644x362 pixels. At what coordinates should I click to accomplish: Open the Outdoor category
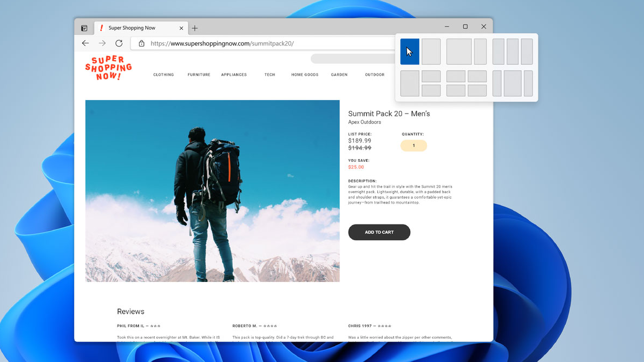[374, 75]
